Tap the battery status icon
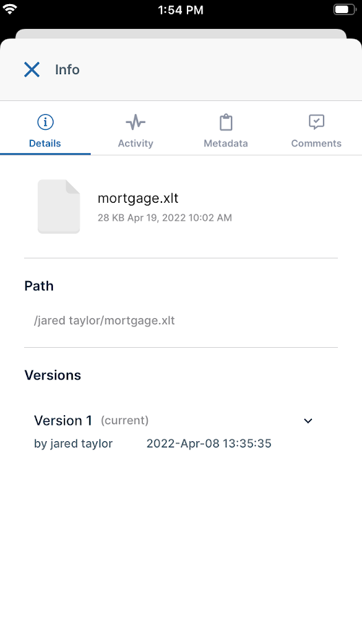 (344, 10)
